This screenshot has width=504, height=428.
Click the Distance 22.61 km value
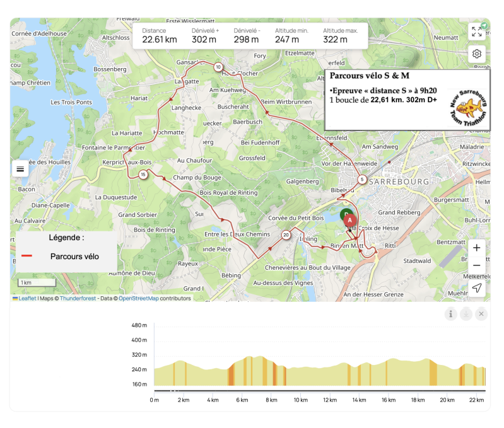[160, 40]
